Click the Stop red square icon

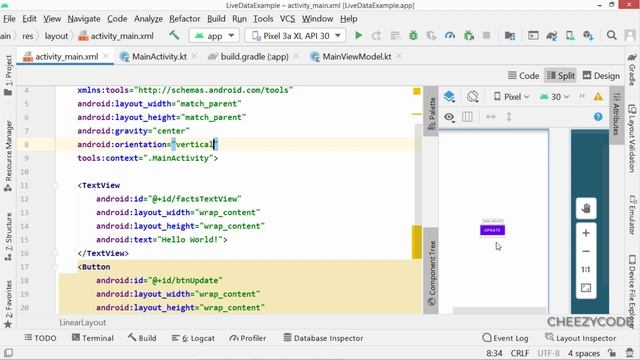click(x=487, y=36)
